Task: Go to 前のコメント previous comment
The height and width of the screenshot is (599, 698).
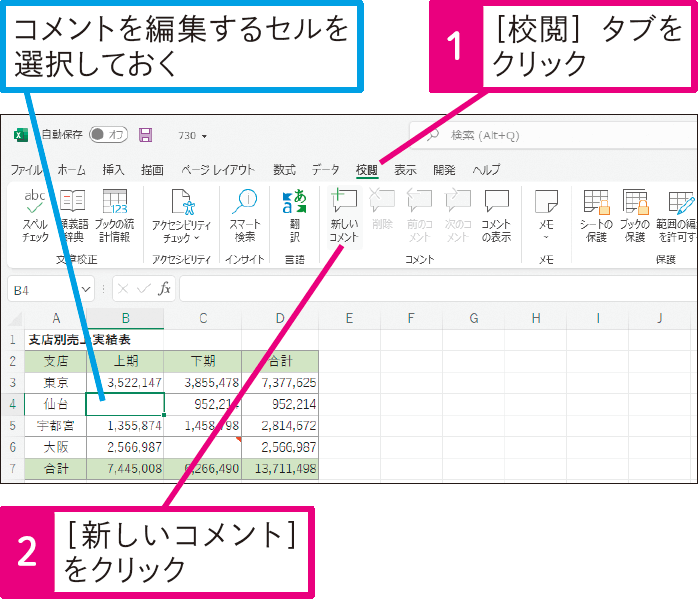Action: click(419, 216)
